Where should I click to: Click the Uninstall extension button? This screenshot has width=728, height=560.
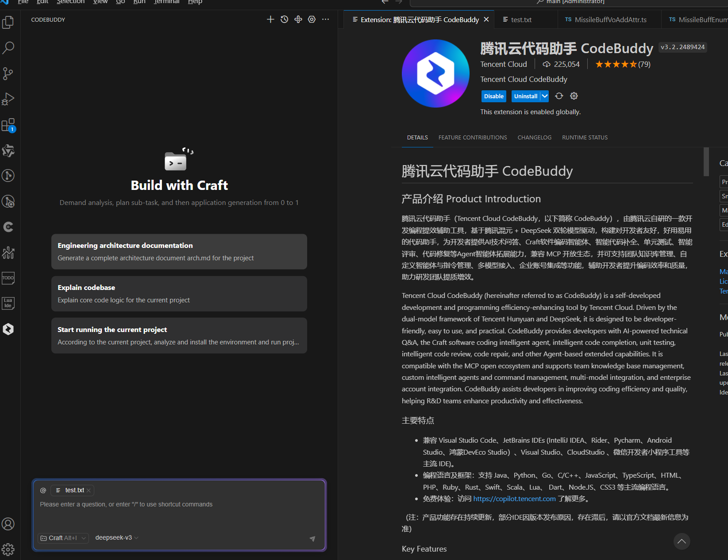pyautogui.click(x=526, y=96)
